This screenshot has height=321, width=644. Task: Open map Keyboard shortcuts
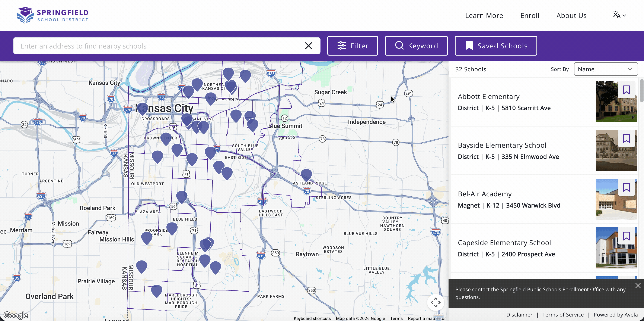[312, 318]
